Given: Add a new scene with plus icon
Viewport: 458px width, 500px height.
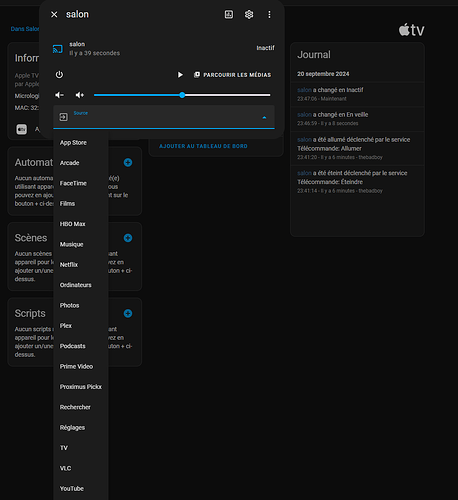Looking at the screenshot, I should click(128, 238).
